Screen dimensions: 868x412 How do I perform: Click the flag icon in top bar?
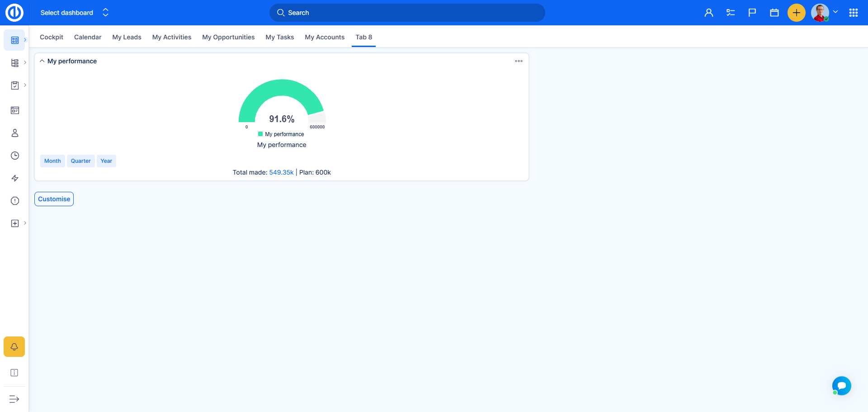pos(752,13)
